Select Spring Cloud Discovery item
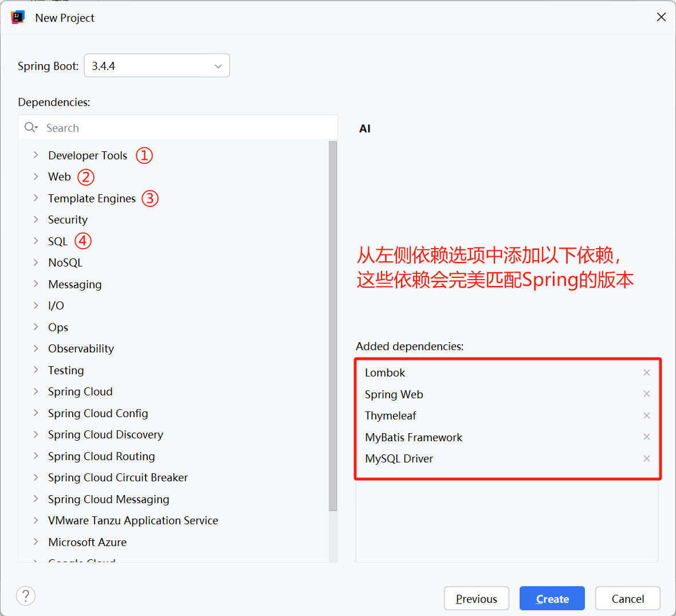Image resolution: width=676 pixels, height=616 pixels. tap(105, 435)
